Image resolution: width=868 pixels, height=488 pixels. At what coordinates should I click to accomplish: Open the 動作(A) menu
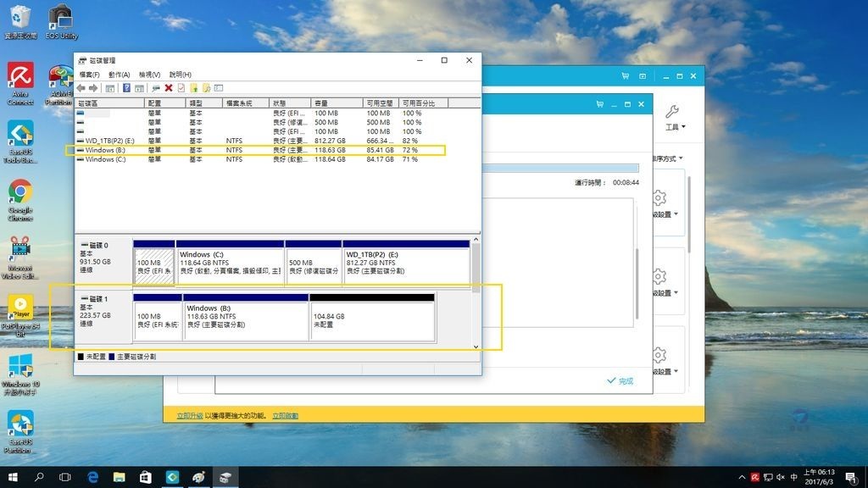point(119,75)
